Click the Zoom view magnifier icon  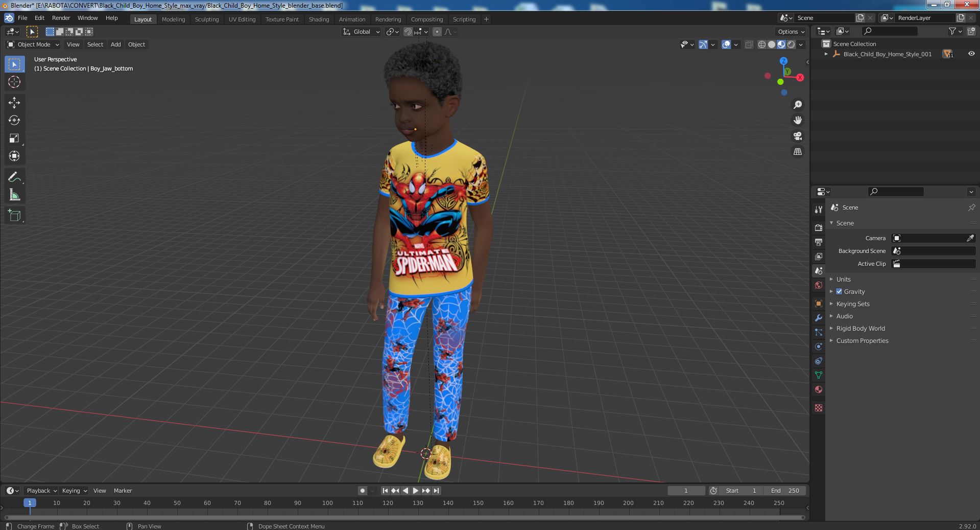coord(798,105)
